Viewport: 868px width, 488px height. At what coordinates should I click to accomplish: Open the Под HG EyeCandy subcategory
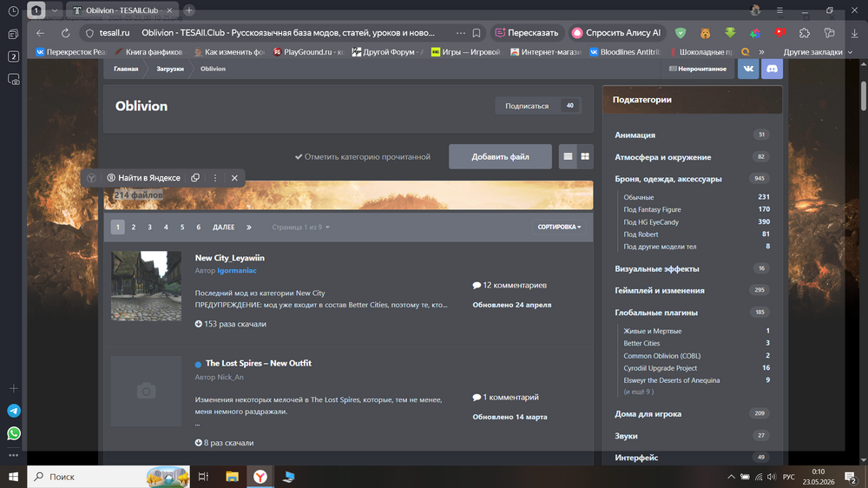tap(651, 222)
